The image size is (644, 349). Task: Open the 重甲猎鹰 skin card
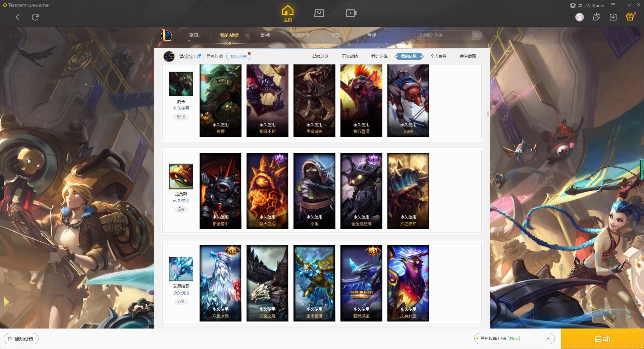(314, 284)
